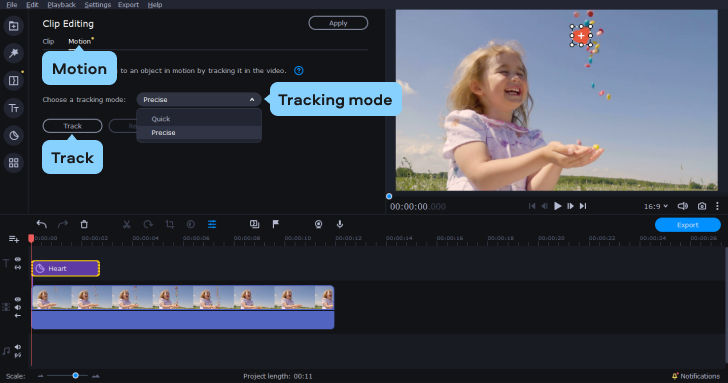Open the Export menu
This screenshot has width=728, height=383.
tap(128, 5)
